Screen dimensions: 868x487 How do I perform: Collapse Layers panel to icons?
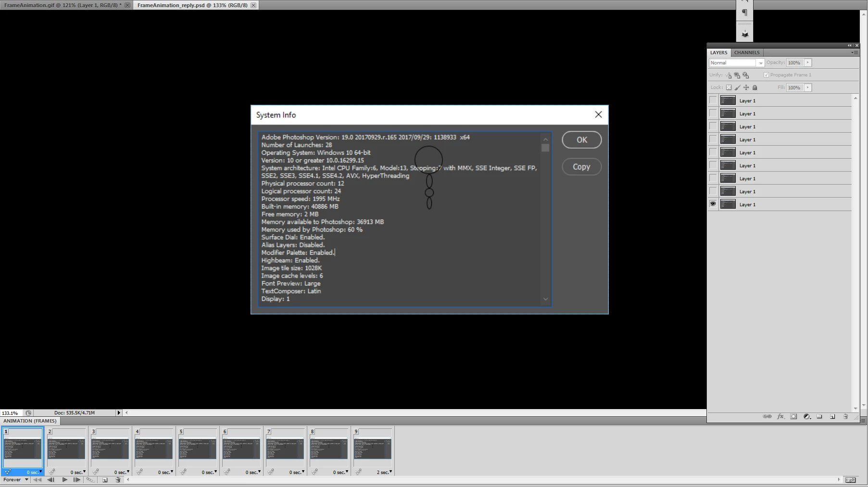pyautogui.click(x=849, y=45)
